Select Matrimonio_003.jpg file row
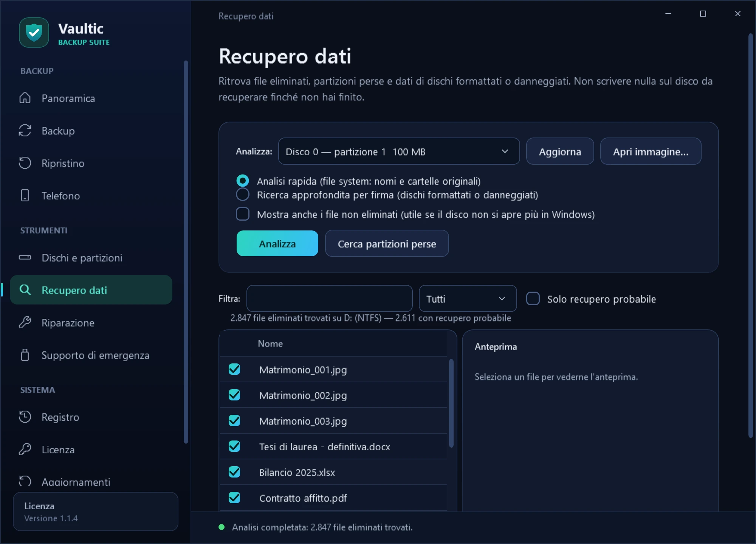 [333, 420]
